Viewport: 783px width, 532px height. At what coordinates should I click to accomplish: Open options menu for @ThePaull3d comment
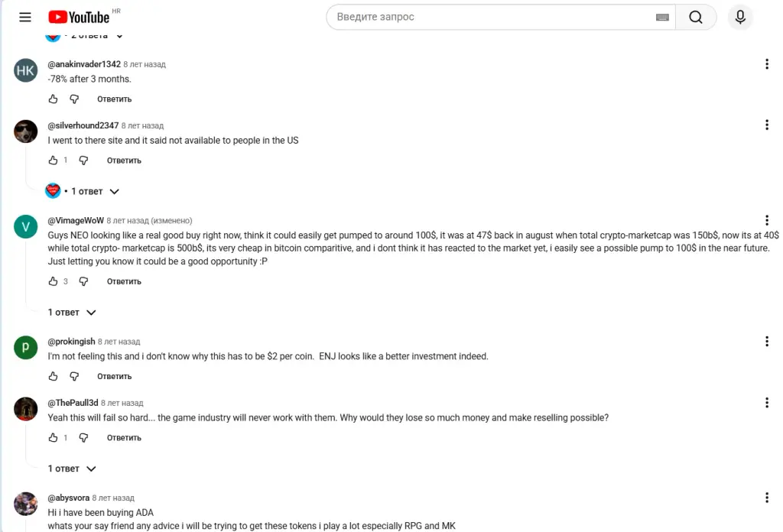click(x=766, y=403)
